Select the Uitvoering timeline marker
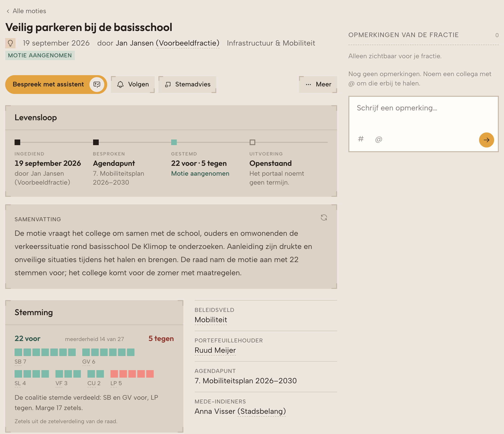Image resolution: width=504 pixels, height=434 pixels. point(252,142)
